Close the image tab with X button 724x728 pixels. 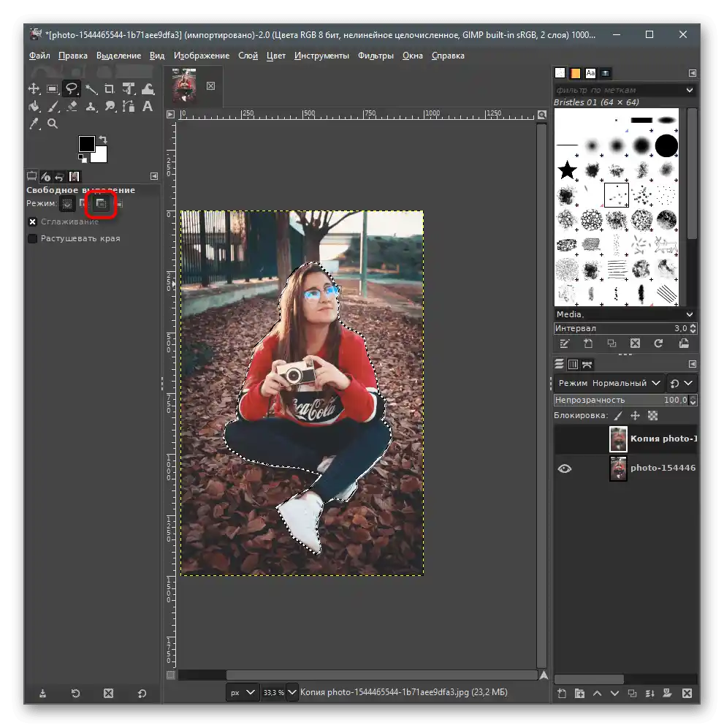210,86
